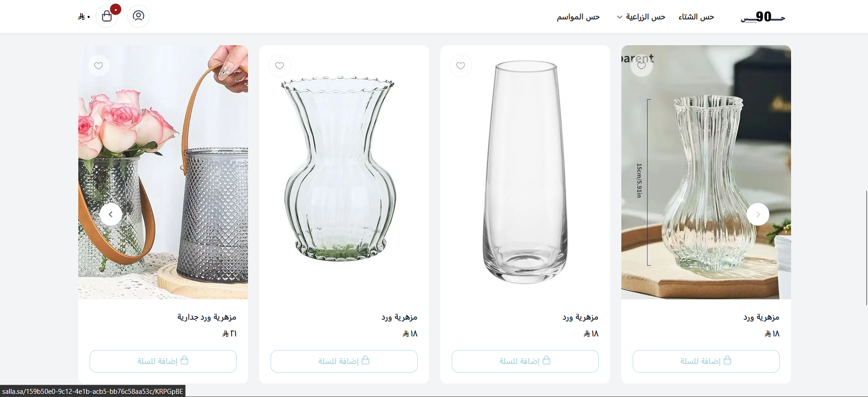Add the tall cylinder vase to cart
Screen dimensions: 868x397
pos(525,361)
